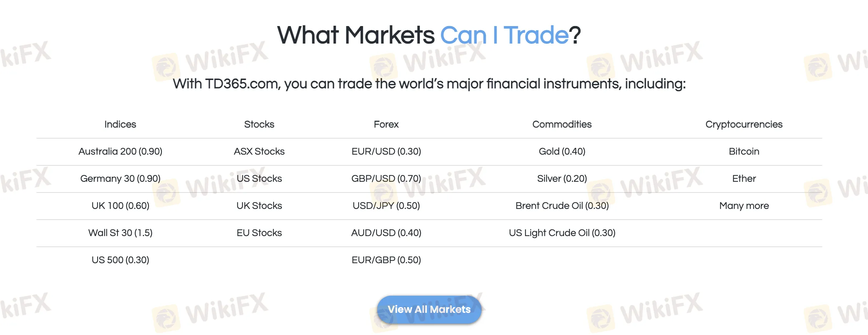Select the Stocks column header
Image resolution: width=868 pixels, height=335 pixels.
(x=259, y=124)
